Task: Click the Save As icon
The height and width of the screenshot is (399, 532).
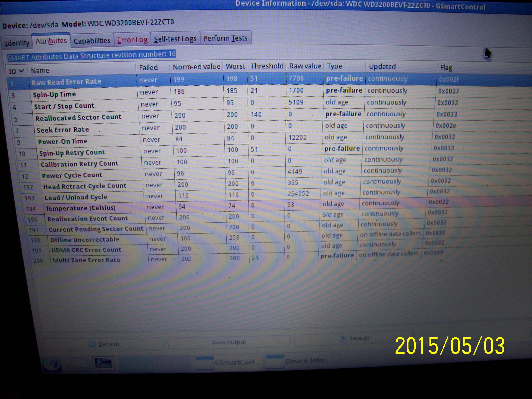Action: pos(343,339)
